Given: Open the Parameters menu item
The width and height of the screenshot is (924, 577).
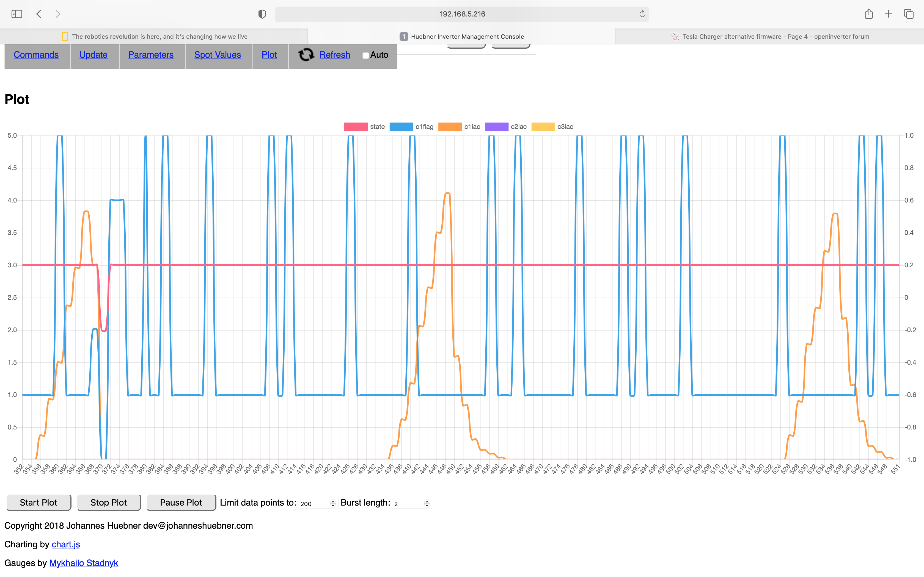Looking at the screenshot, I should click(151, 55).
